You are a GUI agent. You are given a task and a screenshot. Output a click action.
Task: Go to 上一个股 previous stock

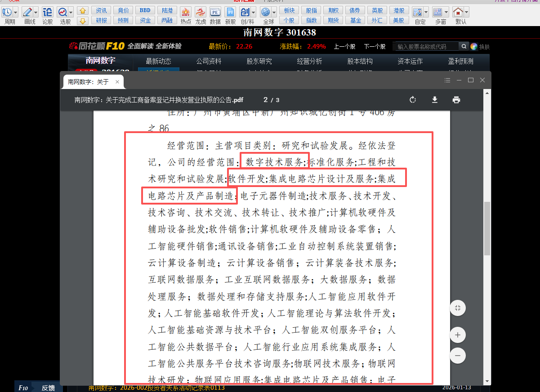coord(344,46)
